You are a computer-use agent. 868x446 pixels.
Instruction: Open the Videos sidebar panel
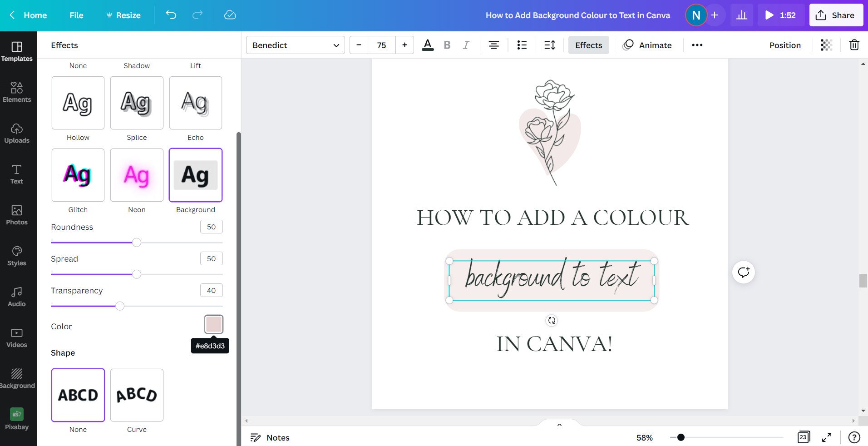[x=17, y=337]
